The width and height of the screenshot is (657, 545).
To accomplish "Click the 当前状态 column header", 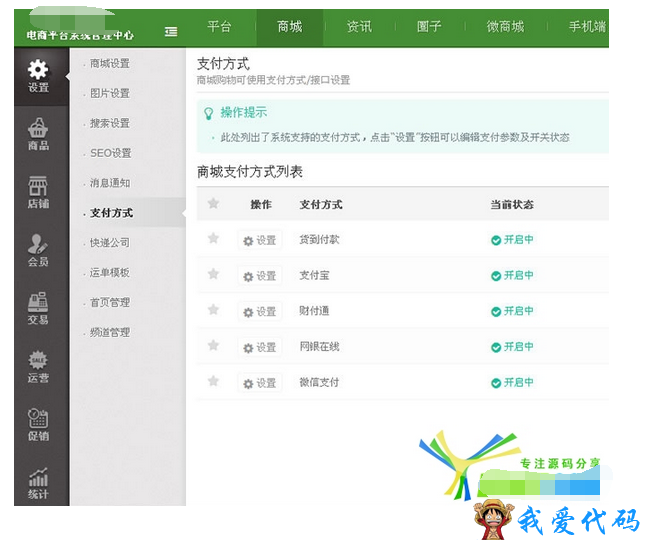I will coord(512,204).
